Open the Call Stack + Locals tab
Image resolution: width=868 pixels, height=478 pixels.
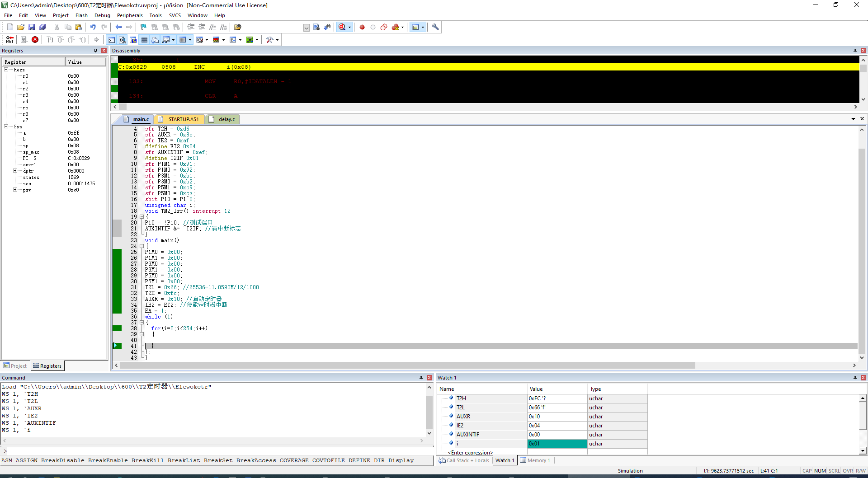pyautogui.click(x=464, y=460)
